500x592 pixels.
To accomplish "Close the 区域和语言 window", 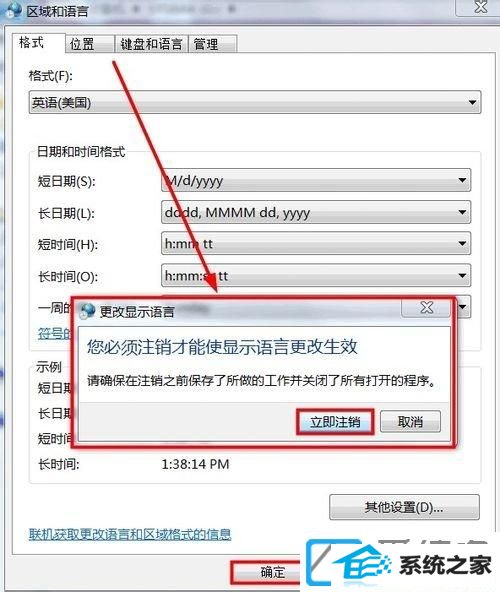I will [480, 7].
